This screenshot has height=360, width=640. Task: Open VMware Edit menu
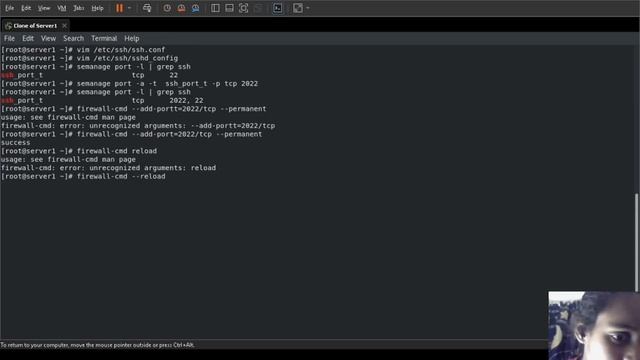point(26,8)
